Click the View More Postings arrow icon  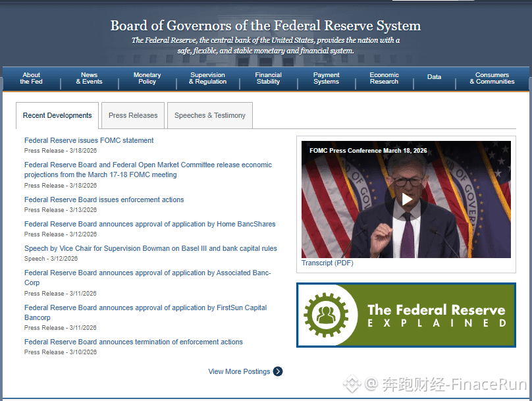[x=278, y=371]
